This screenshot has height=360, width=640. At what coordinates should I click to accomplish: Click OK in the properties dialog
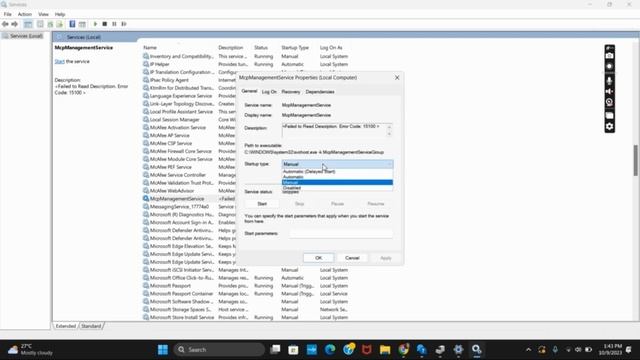318,258
